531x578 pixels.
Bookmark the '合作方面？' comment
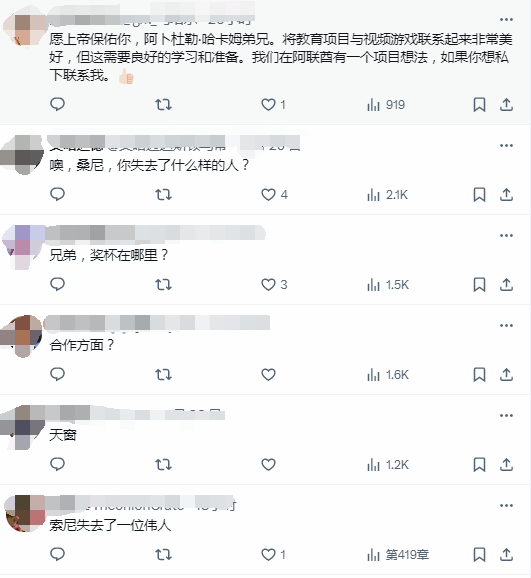coord(479,375)
